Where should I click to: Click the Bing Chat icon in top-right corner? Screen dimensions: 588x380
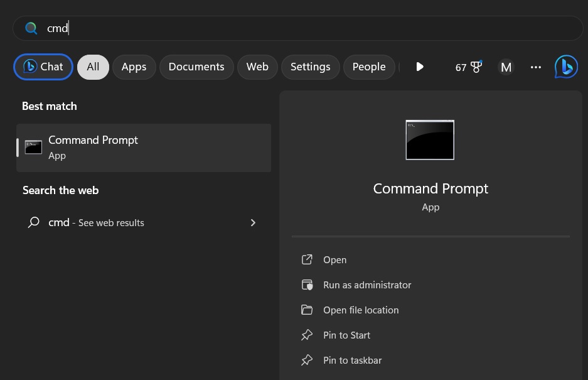click(x=565, y=67)
